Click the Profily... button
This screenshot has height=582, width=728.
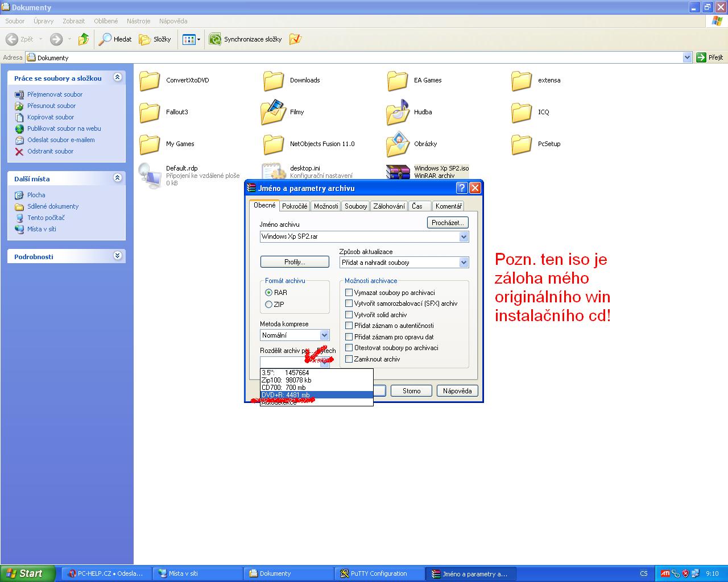pyautogui.click(x=295, y=262)
